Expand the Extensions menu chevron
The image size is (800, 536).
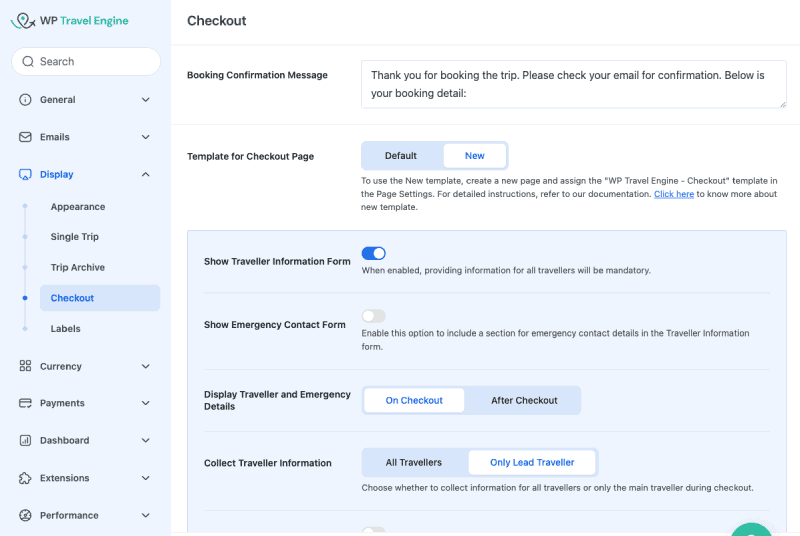click(x=145, y=478)
